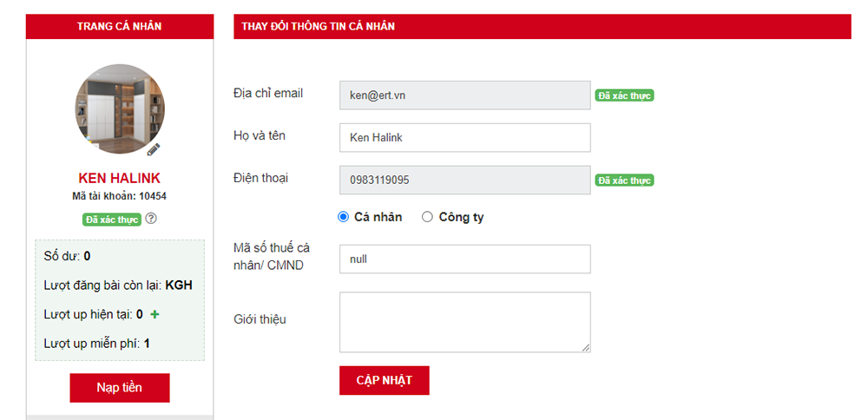Image resolution: width=868 pixels, height=420 pixels.
Task: Click the question mark help icon
Action: coord(151,219)
